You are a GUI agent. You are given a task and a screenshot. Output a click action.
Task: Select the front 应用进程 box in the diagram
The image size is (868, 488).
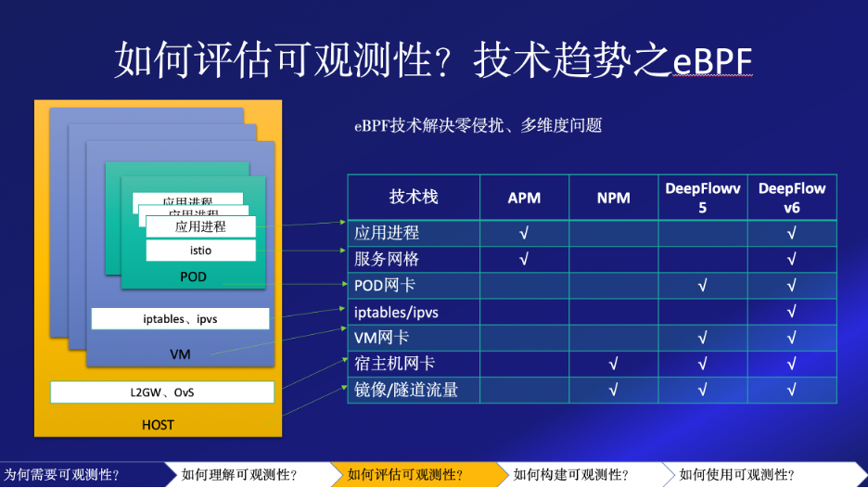(x=201, y=226)
